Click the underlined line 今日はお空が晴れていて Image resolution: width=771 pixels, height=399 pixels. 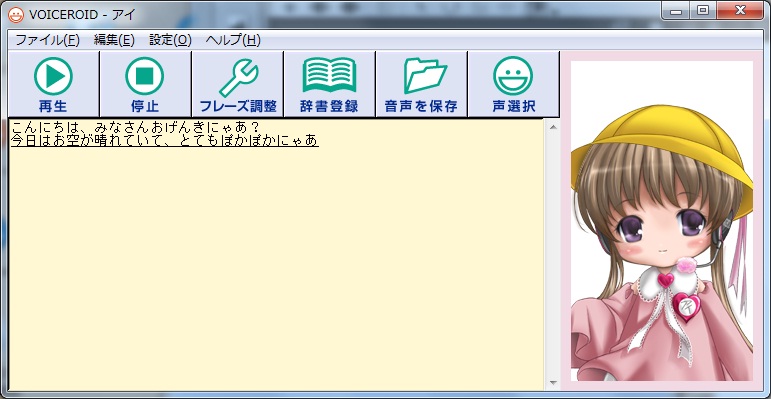(x=165, y=141)
